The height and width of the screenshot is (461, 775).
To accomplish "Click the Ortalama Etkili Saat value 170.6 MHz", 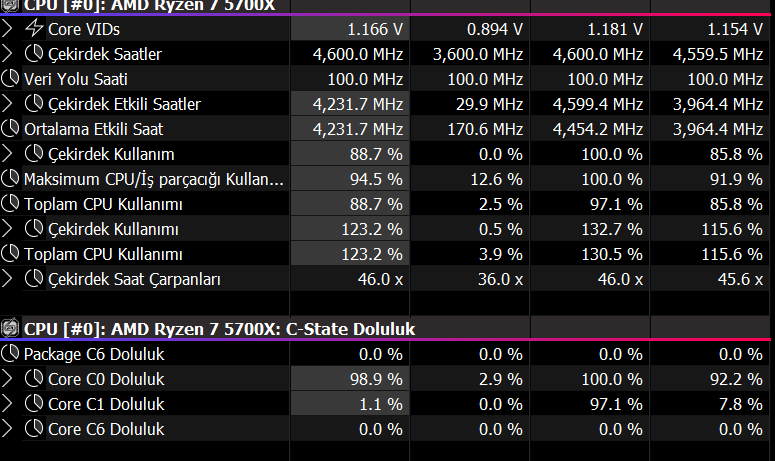I will pyautogui.click(x=485, y=129).
